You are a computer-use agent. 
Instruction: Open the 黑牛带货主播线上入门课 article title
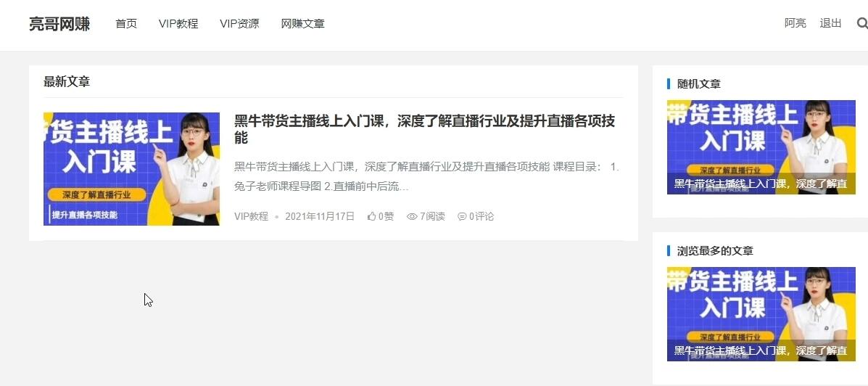coord(425,129)
